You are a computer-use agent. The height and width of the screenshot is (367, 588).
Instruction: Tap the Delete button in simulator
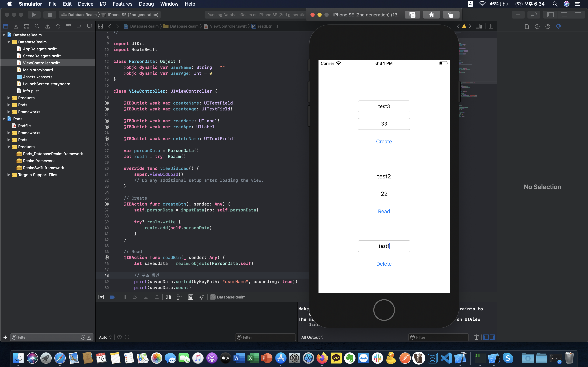click(384, 264)
